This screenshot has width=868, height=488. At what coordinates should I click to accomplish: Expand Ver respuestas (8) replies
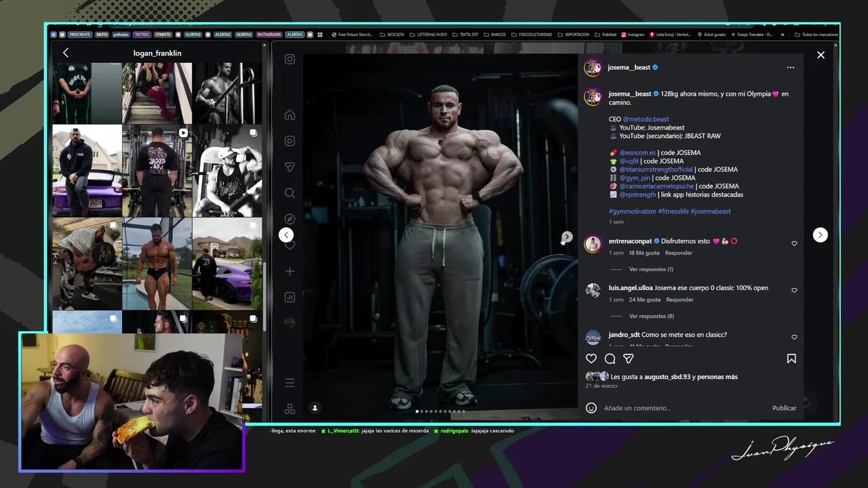coord(651,316)
